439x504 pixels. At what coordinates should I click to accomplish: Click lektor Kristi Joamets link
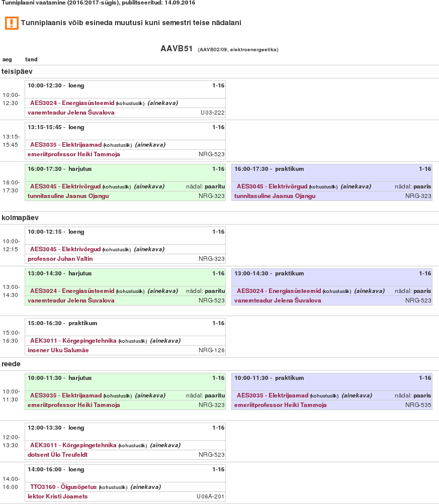58,496
